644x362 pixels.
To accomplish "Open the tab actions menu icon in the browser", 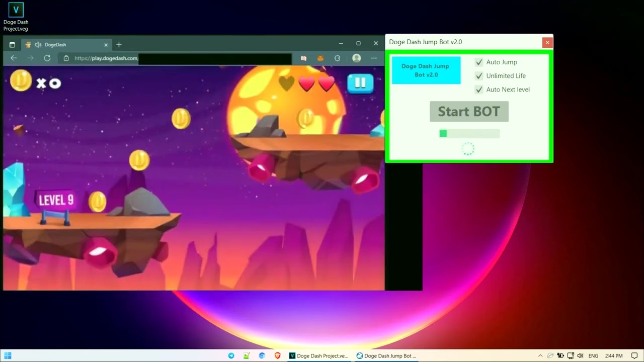I will (x=12, y=45).
